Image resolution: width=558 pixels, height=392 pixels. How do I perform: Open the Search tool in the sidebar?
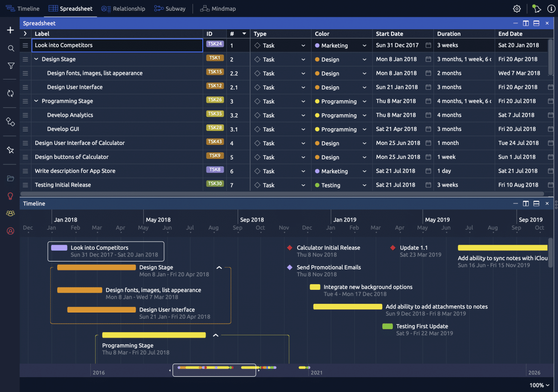10,48
